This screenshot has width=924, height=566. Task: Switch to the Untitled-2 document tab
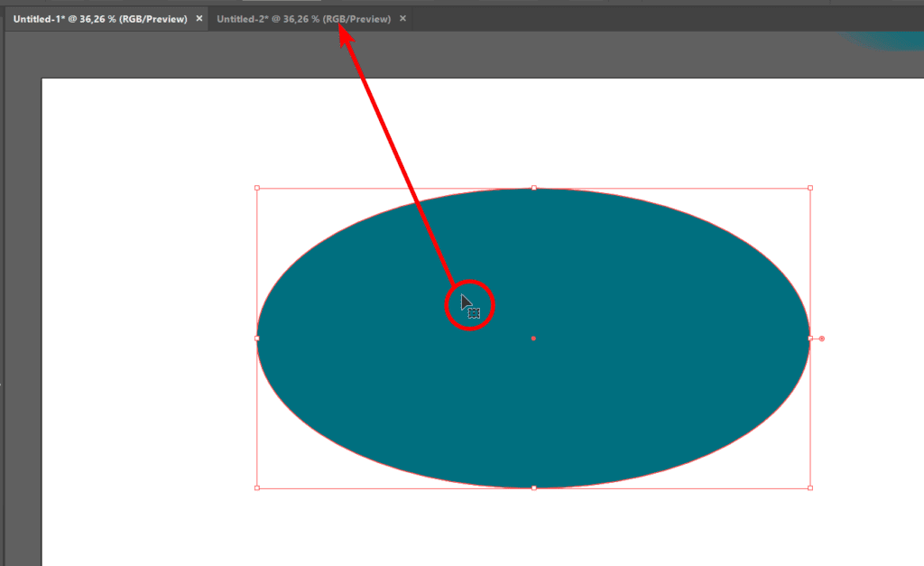[303, 19]
